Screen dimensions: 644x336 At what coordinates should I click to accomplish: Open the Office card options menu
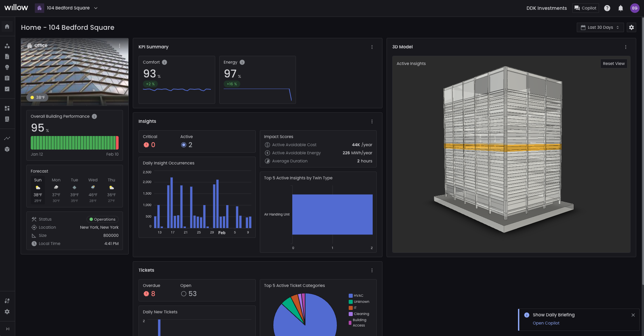120,46
